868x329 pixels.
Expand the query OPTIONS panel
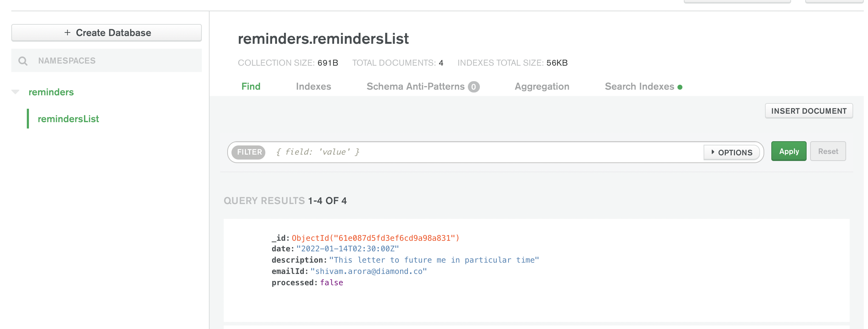point(731,152)
